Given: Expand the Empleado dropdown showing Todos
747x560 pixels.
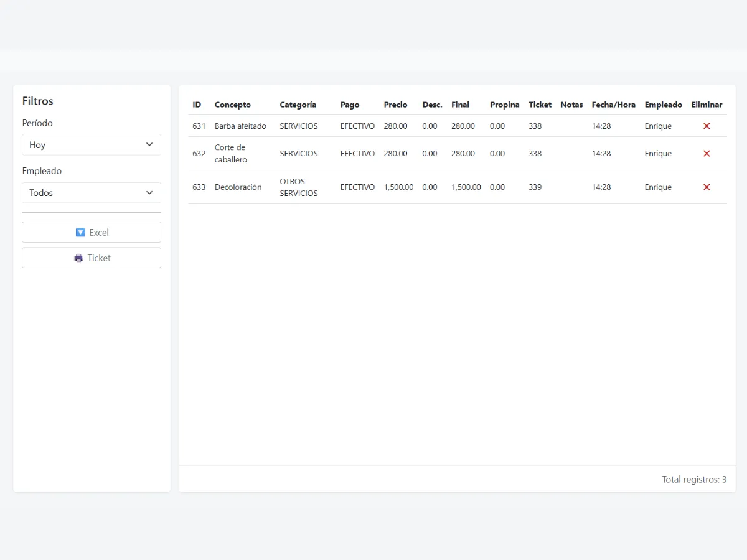Looking at the screenshot, I should pos(91,193).
